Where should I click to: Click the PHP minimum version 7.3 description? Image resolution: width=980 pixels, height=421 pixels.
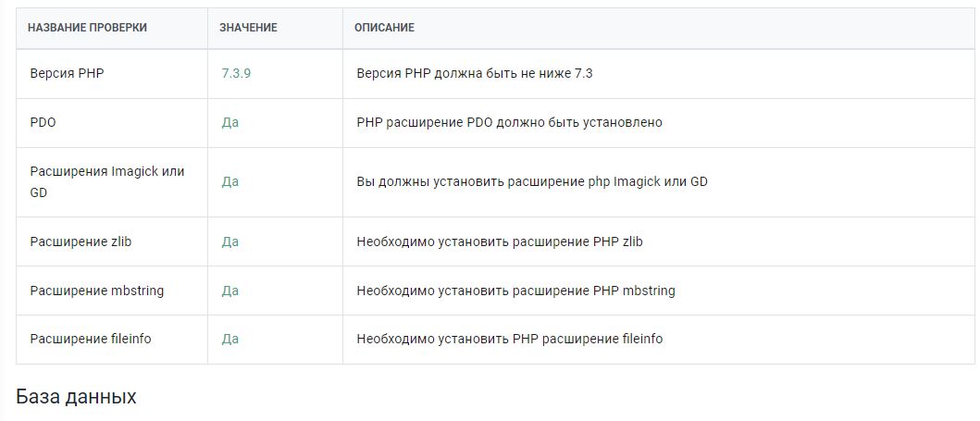[x=474, y=73]
